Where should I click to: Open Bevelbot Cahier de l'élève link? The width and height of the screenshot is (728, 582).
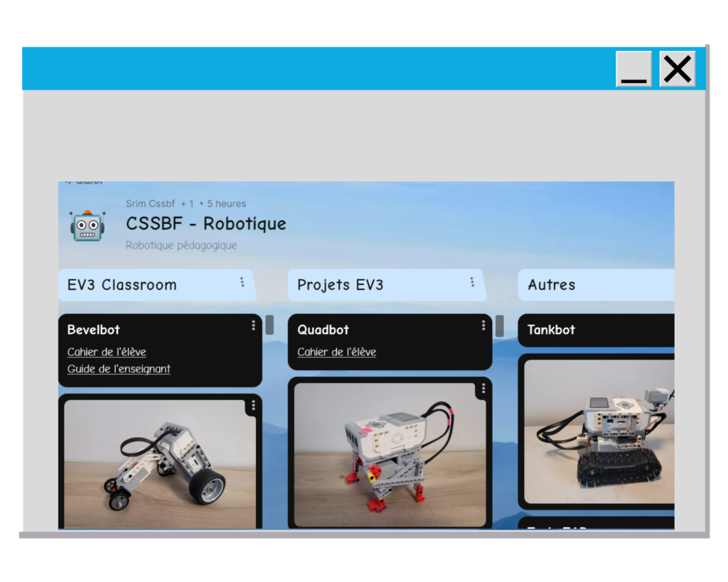point(107,352)
